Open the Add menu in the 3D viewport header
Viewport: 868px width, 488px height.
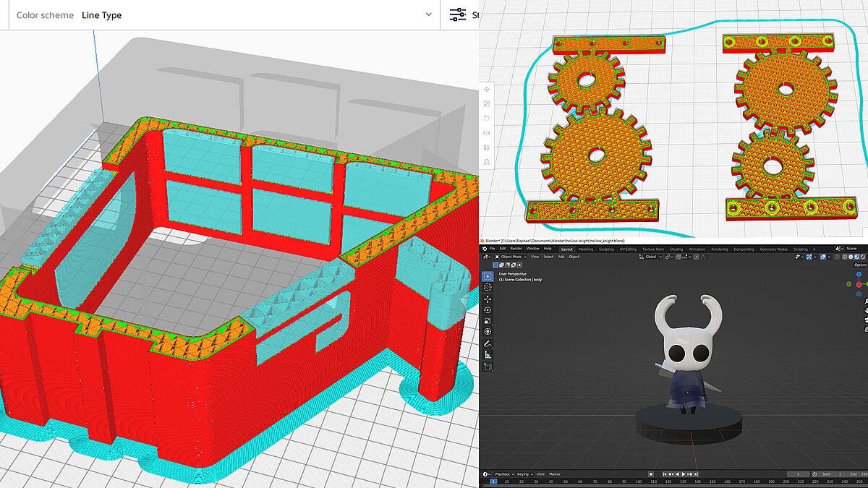coord(561,257)
